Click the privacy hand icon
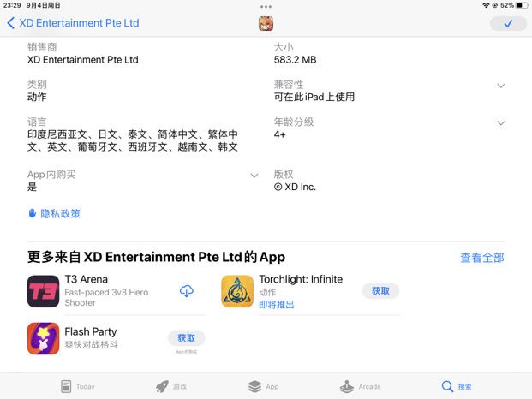This screenshot has width=532, height=399. 33,213
